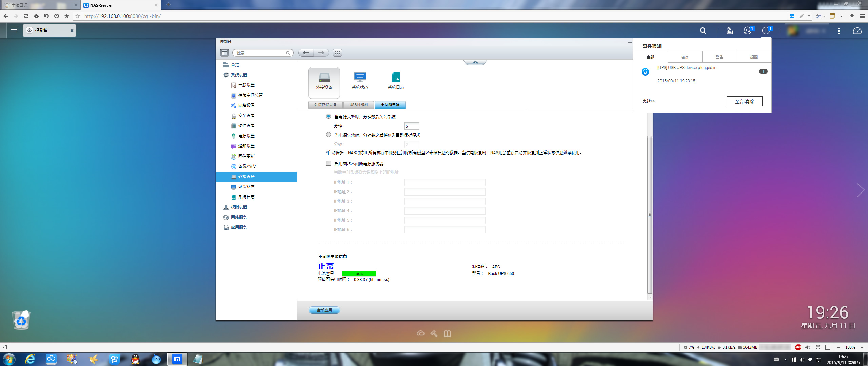Select 不间断电源 tab
Image resolution: width=868 pixels, height=366 pixels.
(390, 105)
